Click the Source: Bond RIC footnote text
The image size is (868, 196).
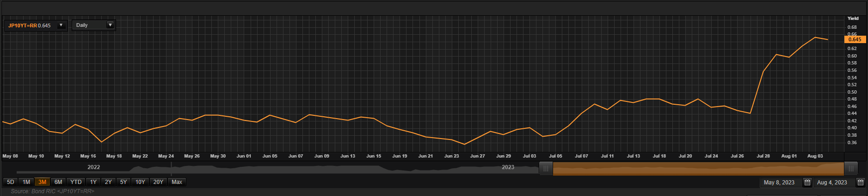tap(53, 191)
